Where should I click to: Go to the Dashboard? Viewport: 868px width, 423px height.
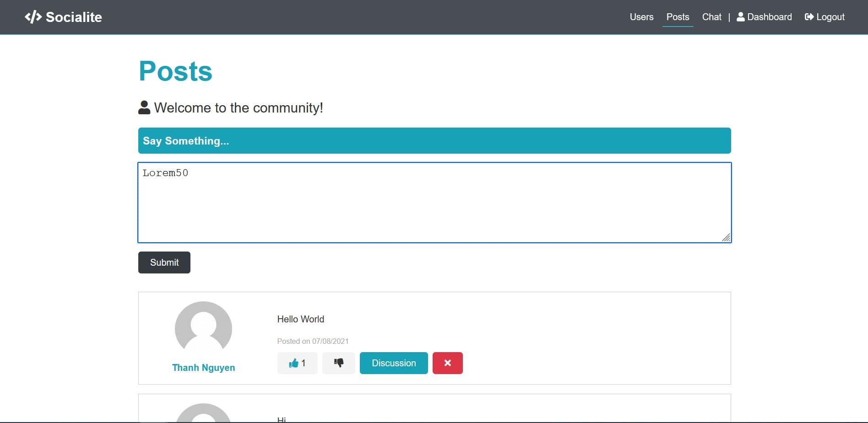tap(764, 17)
